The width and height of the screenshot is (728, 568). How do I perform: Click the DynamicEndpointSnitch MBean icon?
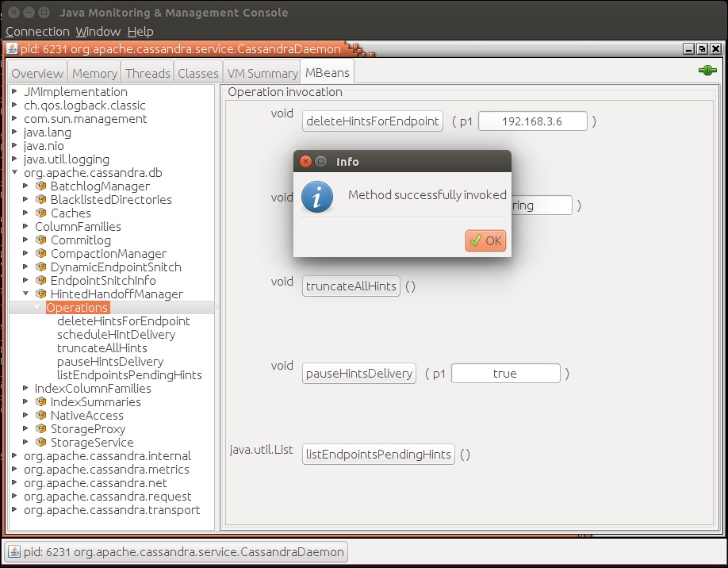click(x=41, y=267)
